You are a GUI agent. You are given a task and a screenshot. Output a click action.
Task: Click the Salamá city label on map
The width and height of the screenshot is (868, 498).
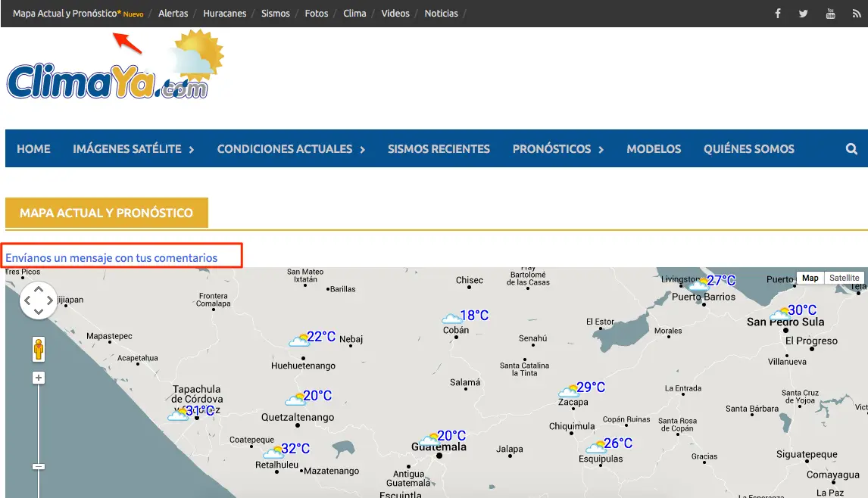[465, 382]
